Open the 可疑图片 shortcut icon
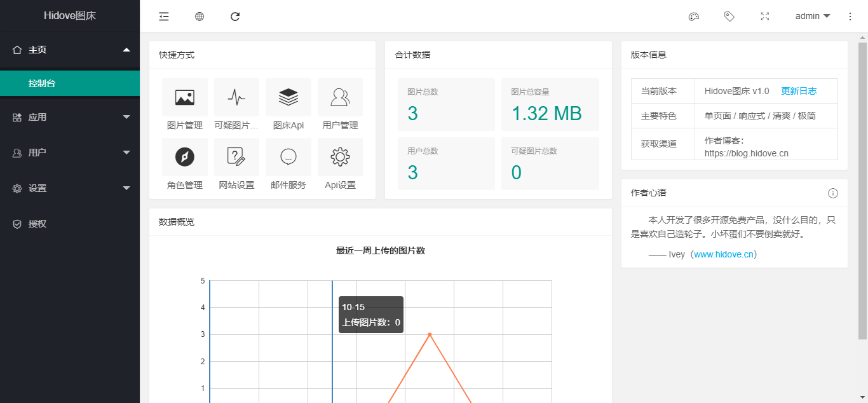 pyautogui.click(x=236, y=97)
